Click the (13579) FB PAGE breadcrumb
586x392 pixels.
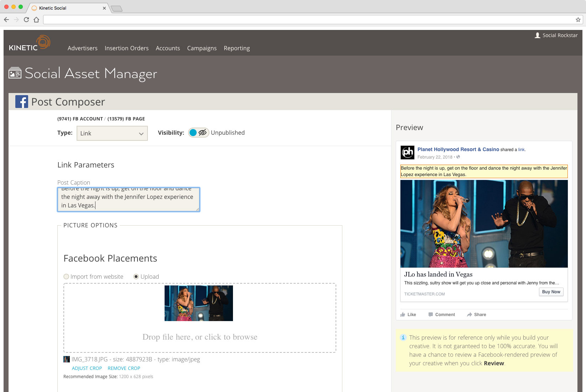pyautogui.click(x=126, y=119)
